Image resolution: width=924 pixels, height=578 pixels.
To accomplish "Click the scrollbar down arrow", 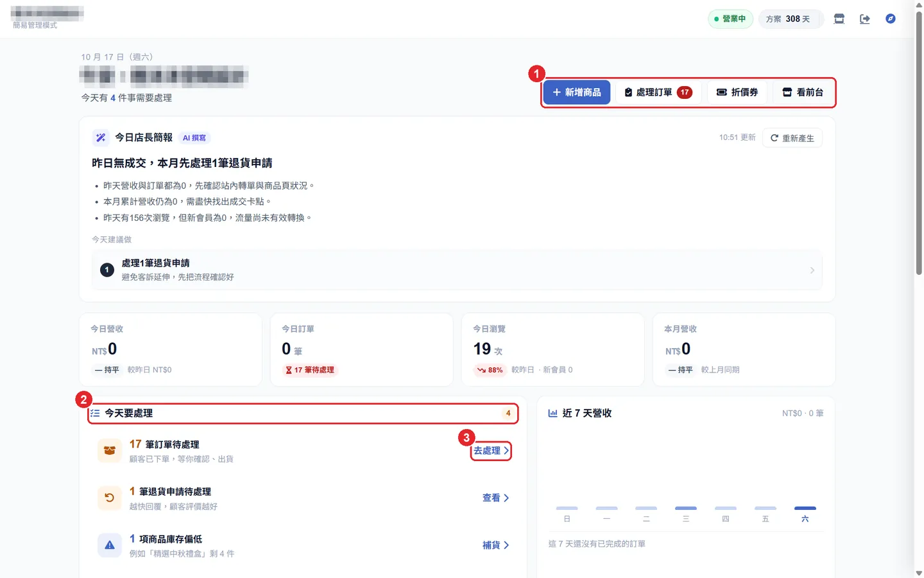I will point(919,573).
